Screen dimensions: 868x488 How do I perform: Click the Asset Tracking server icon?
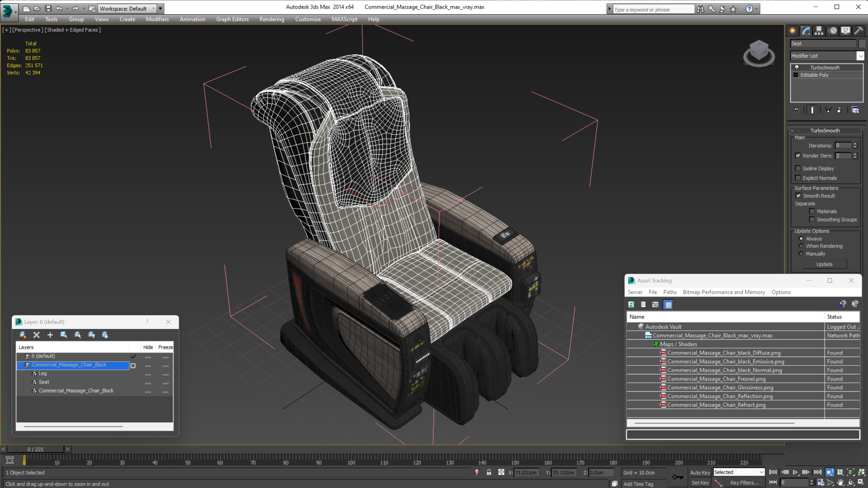[634, 291]
